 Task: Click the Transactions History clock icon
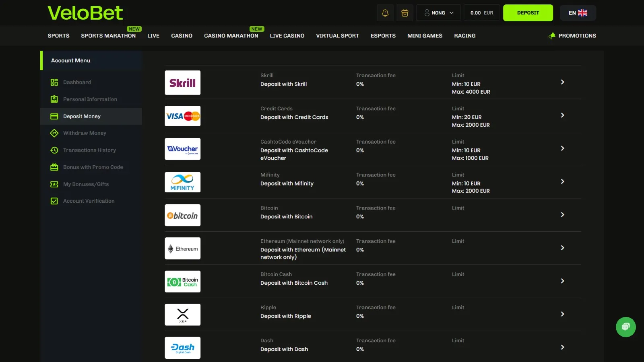(54, 150)
